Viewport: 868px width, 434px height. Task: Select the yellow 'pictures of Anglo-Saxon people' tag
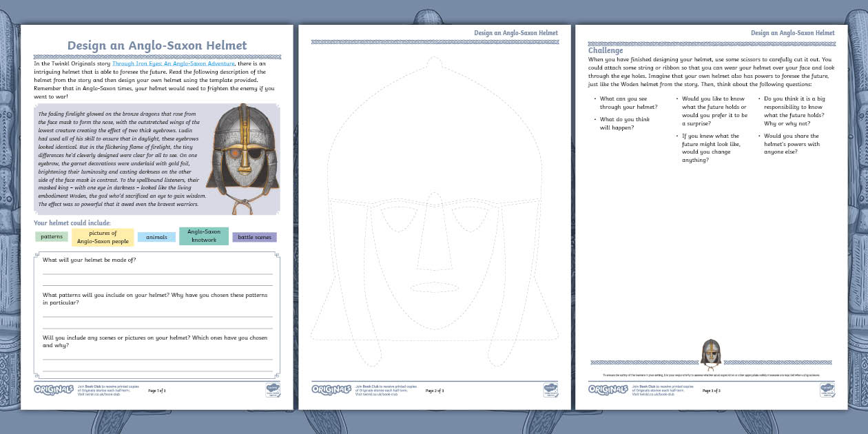point(103,237)
